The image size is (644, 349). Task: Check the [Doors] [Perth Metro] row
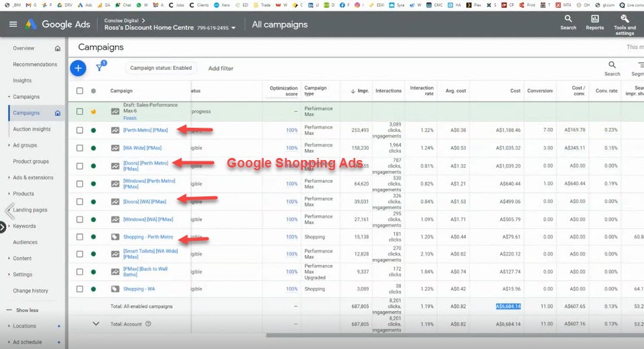tap(79, 166)
